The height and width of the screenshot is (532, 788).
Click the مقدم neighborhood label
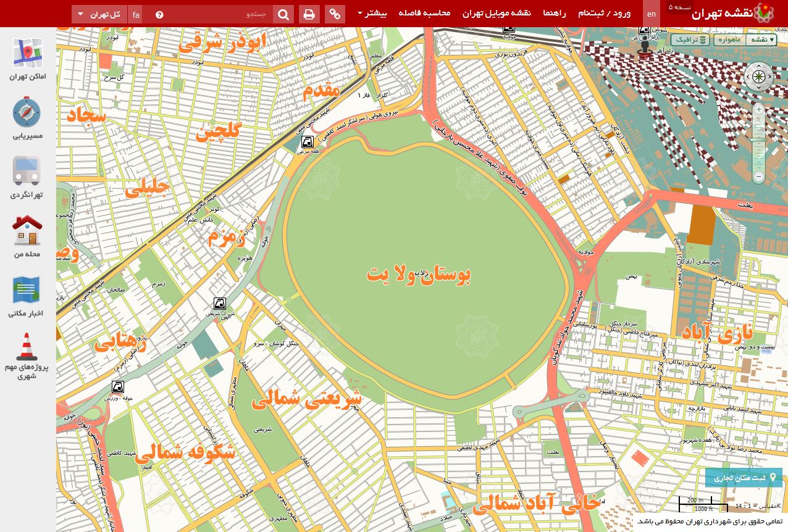point(321,91)
